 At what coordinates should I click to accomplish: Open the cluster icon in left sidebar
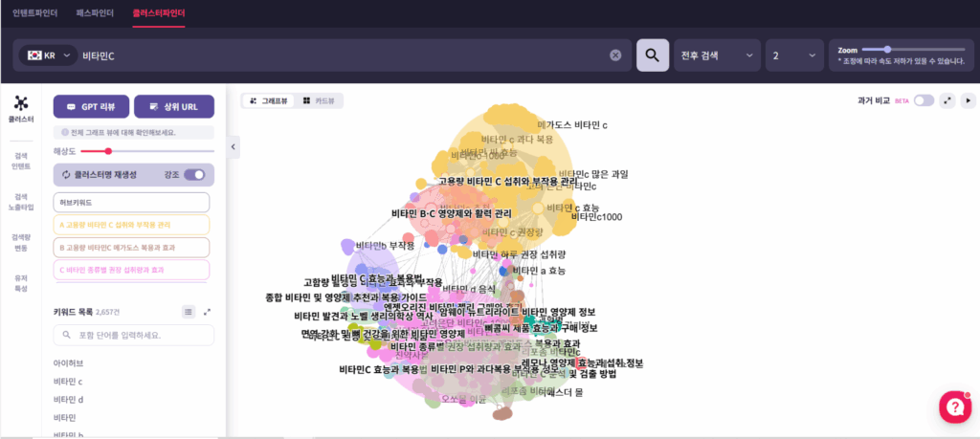tap(21, 103)
